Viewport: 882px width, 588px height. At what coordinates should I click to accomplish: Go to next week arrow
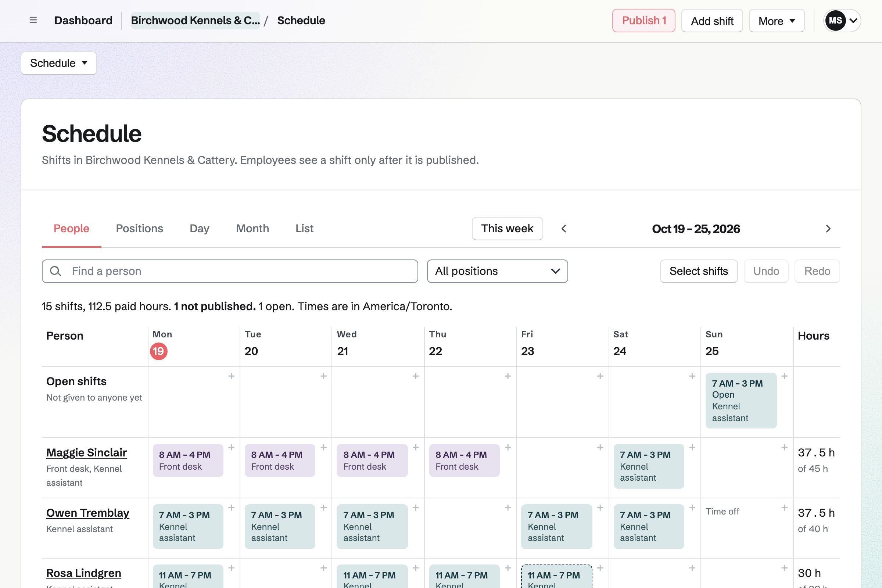coord(828,229)
